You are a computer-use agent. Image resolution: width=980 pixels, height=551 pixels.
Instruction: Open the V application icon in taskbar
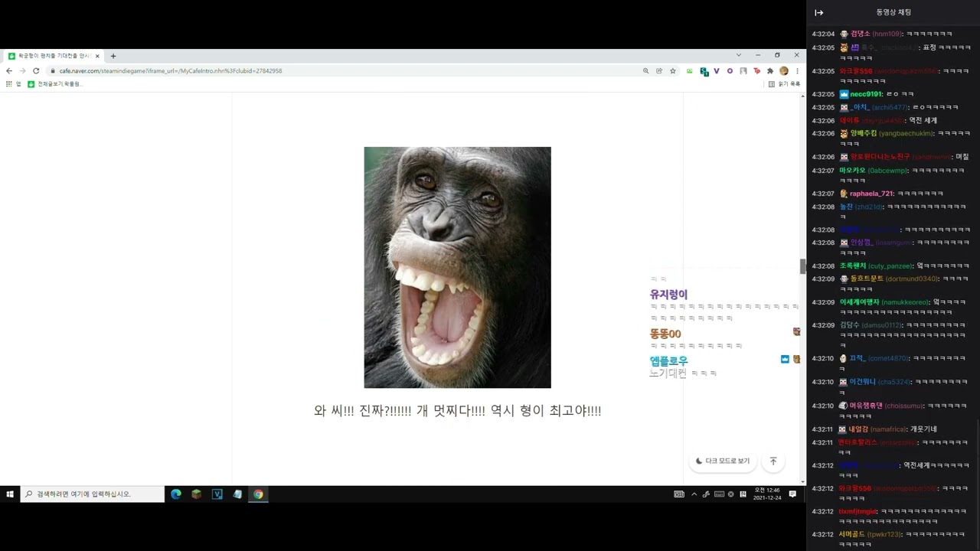217,494
